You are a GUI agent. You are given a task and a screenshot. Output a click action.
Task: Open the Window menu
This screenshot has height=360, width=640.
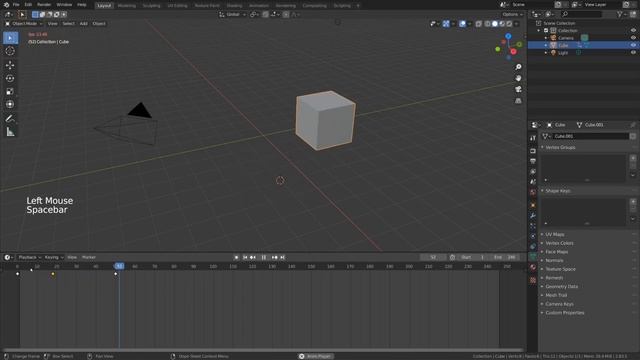(x=64, y=5)
